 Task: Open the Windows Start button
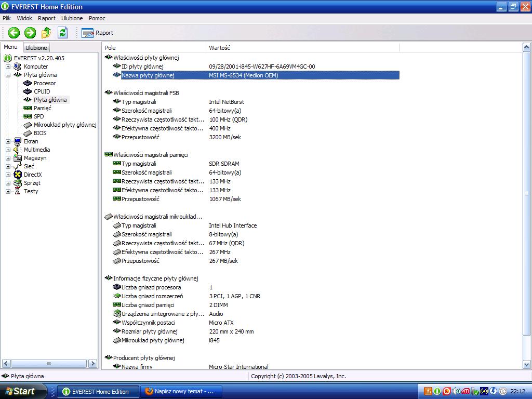[x=22, y=391]
